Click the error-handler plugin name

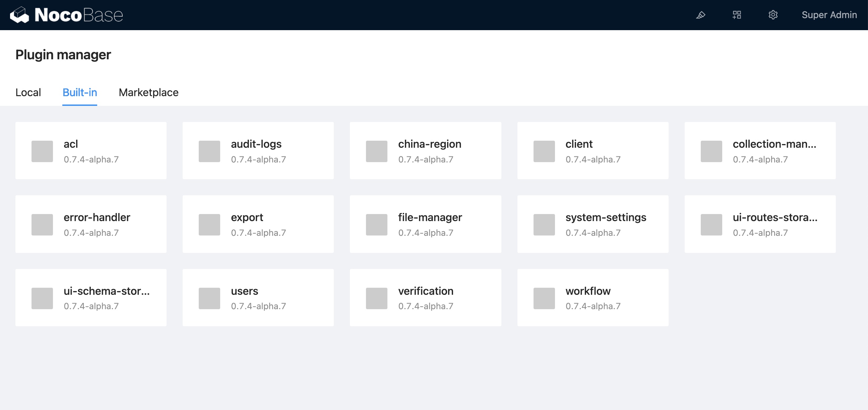click(x=97, y=217)
